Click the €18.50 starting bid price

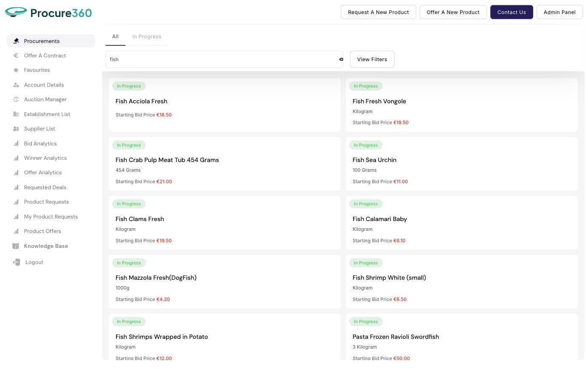(164, 115)
